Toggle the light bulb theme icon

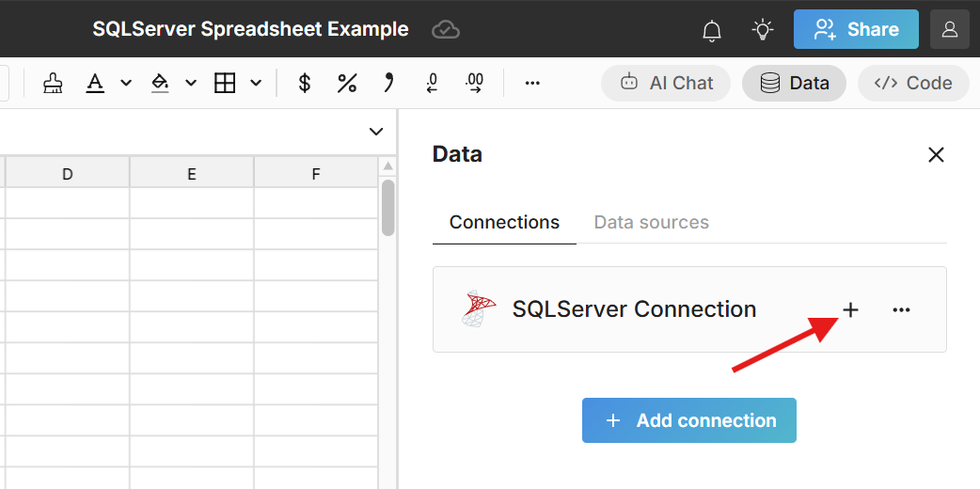763,30
